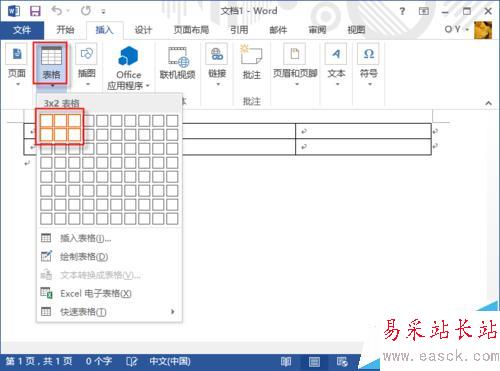
Task: Open the 页面 pages dropdown
Action: [17, 65]
